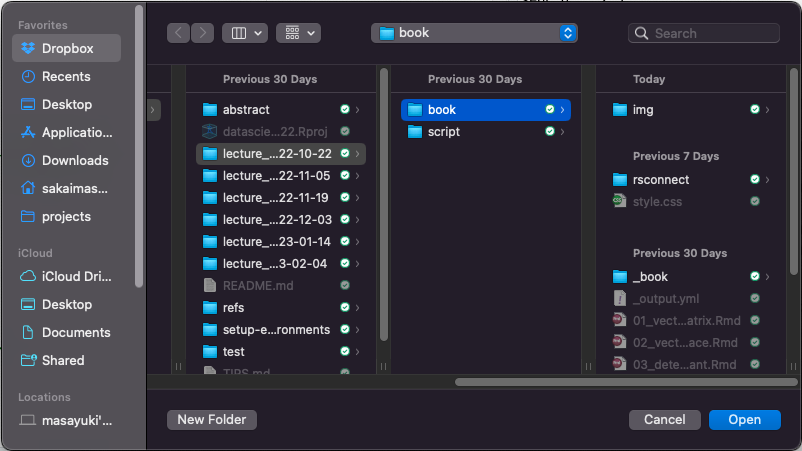The width and height of the screenshot is (802, 451).
Task: Click the iCloud Drive cloud icon
Action: 28,276
